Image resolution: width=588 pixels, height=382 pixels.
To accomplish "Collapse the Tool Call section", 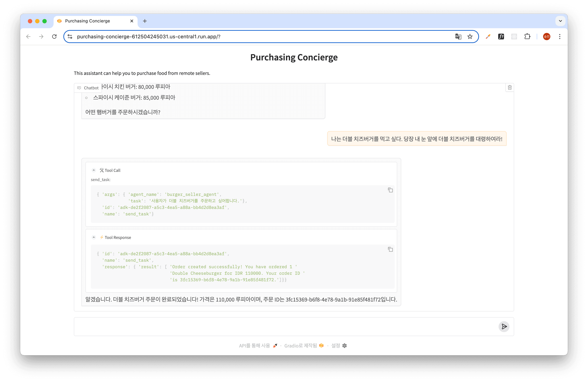I will tap(94, 170).
